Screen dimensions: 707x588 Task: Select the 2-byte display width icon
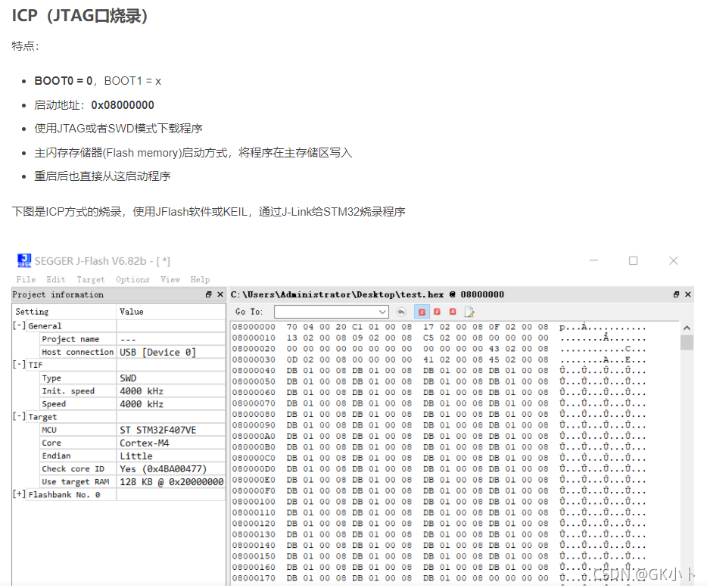tap(437, 312)
